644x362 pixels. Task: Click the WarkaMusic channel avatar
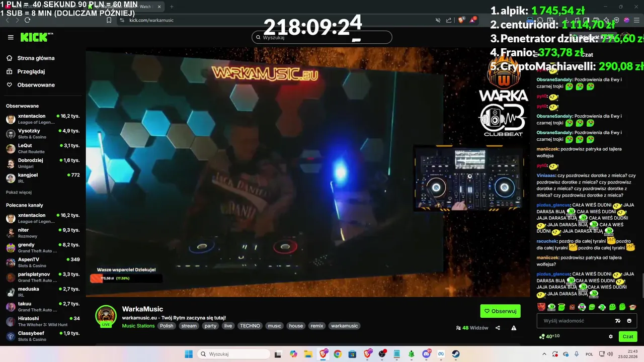(x=106, y=316)
